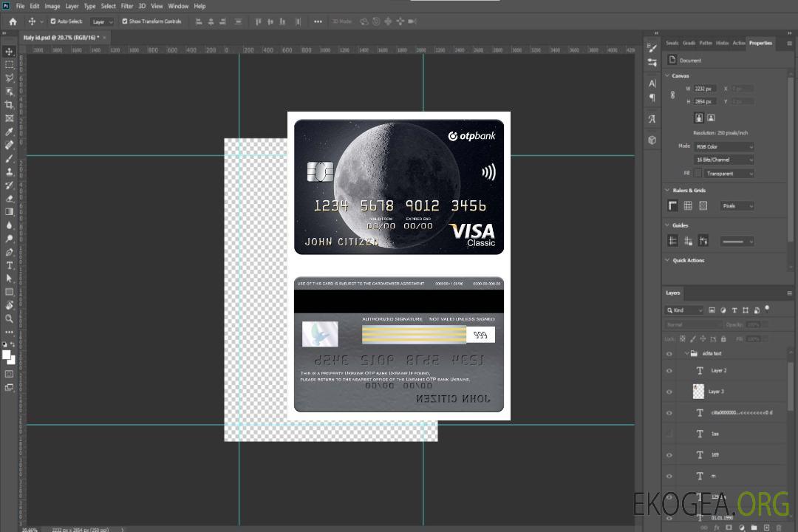Toggle Show Transform Controls checkbox
Screen dimensions: 798x532
coord(125,21)
